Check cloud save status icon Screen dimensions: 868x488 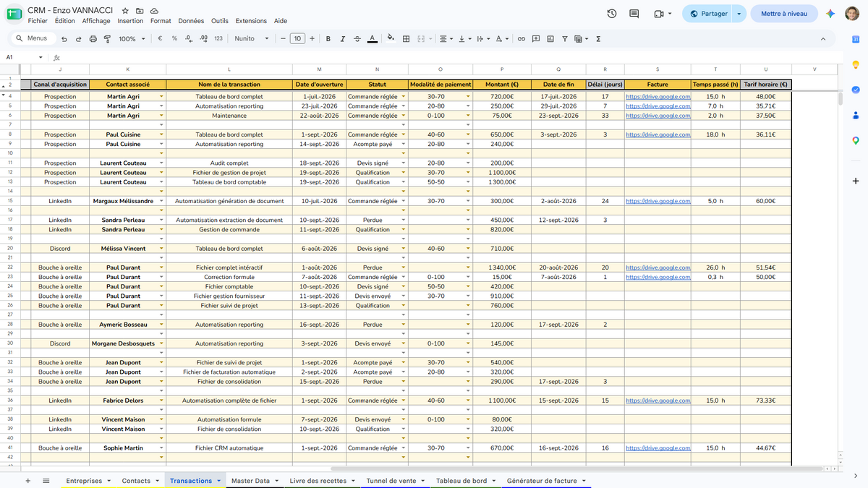click(154, 11)
